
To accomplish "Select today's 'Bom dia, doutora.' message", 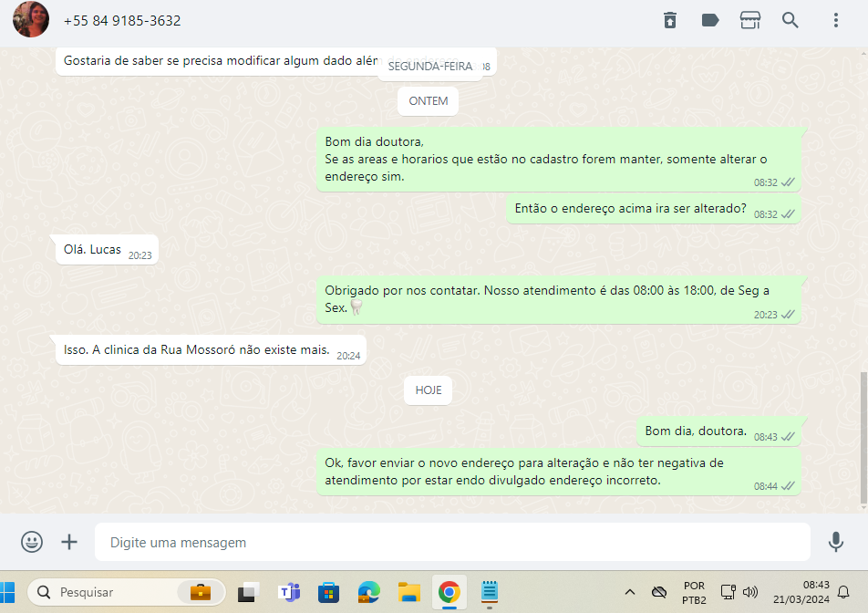I will point(718,431).
